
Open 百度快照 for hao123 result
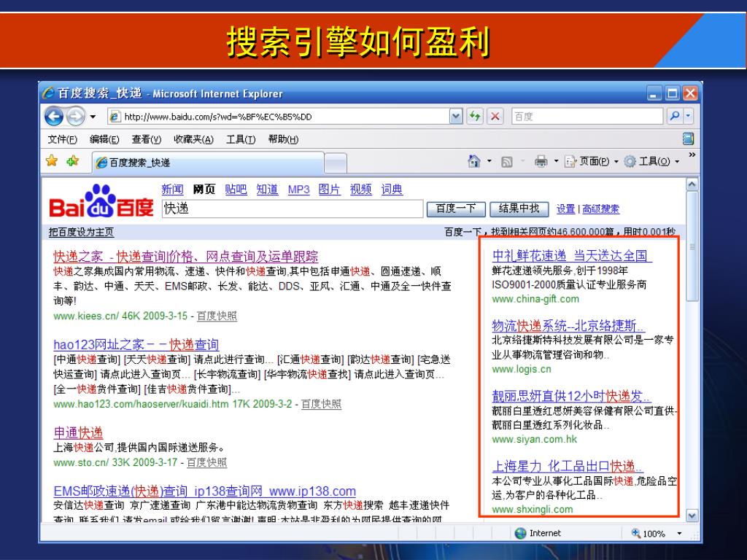point(321,404)
